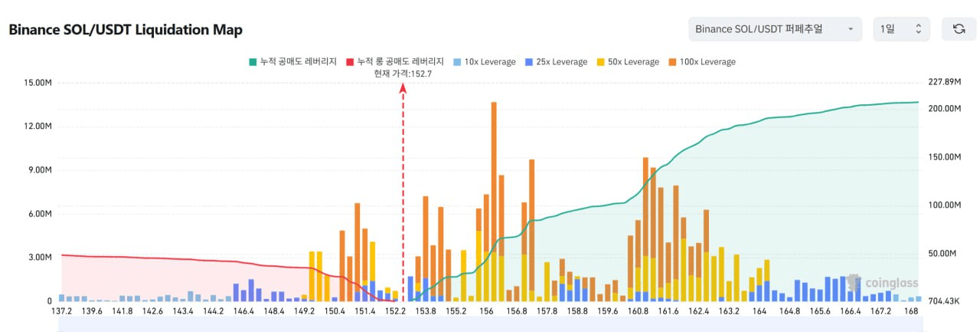Click the 146.4 price axis label

[243, 311]
